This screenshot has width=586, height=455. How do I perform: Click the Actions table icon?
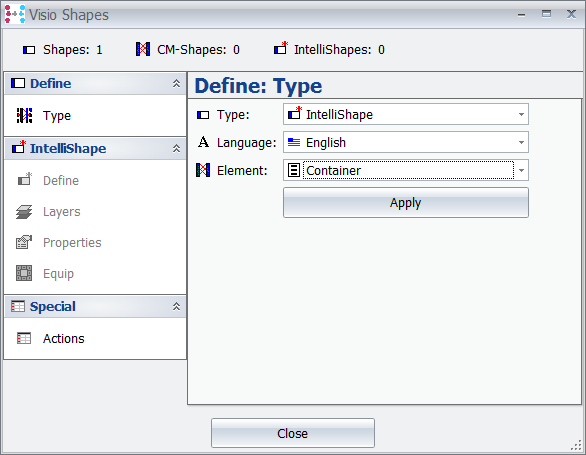[24, 338]
